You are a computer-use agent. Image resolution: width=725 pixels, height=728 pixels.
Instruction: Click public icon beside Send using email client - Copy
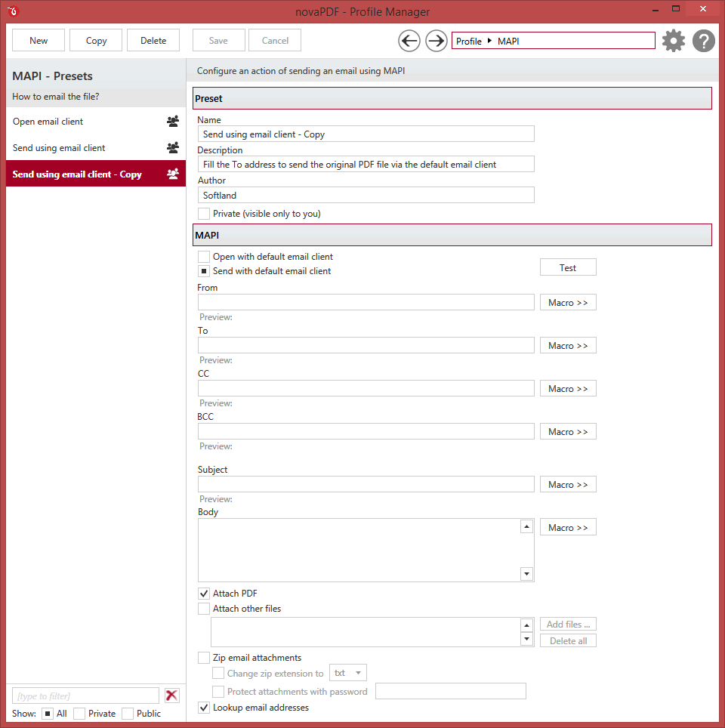click(173, 174)
